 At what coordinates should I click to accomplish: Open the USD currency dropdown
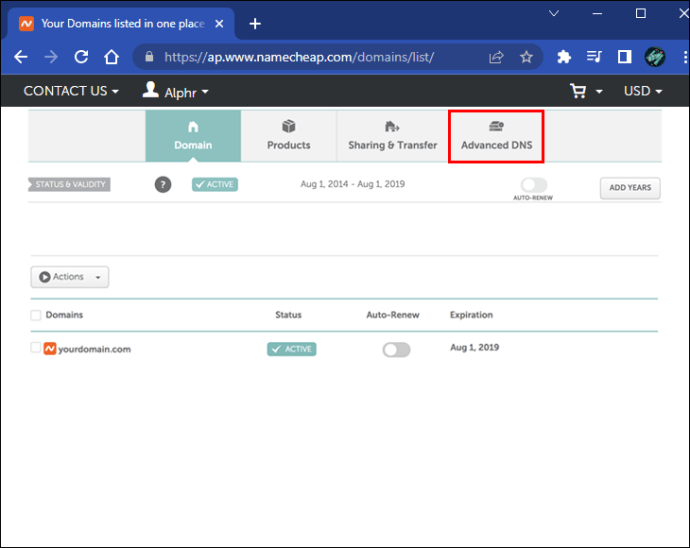pyautogui.click(x=643, y=91)
